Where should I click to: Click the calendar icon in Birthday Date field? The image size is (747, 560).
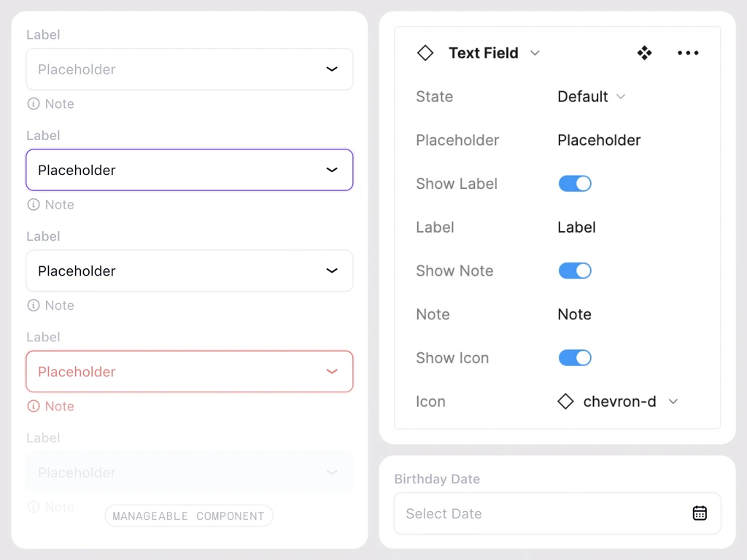tap(700, 513)
